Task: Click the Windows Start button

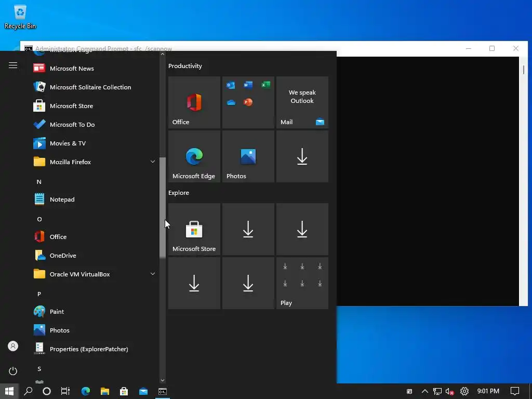Action: click(x=9, y=391)
